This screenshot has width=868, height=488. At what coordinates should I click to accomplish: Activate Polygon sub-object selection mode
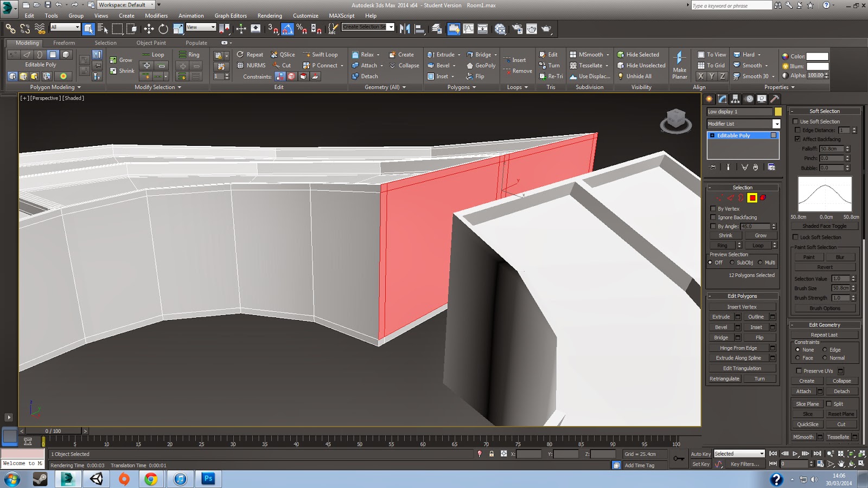[752, 198]
